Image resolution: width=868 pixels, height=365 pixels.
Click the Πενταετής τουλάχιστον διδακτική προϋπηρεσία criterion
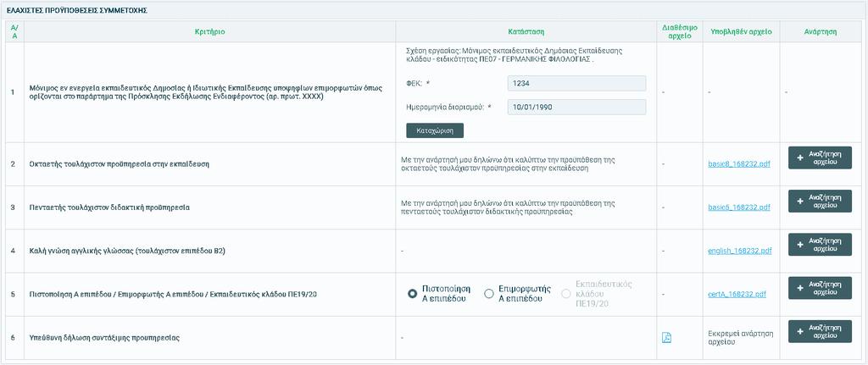point(109,207)
